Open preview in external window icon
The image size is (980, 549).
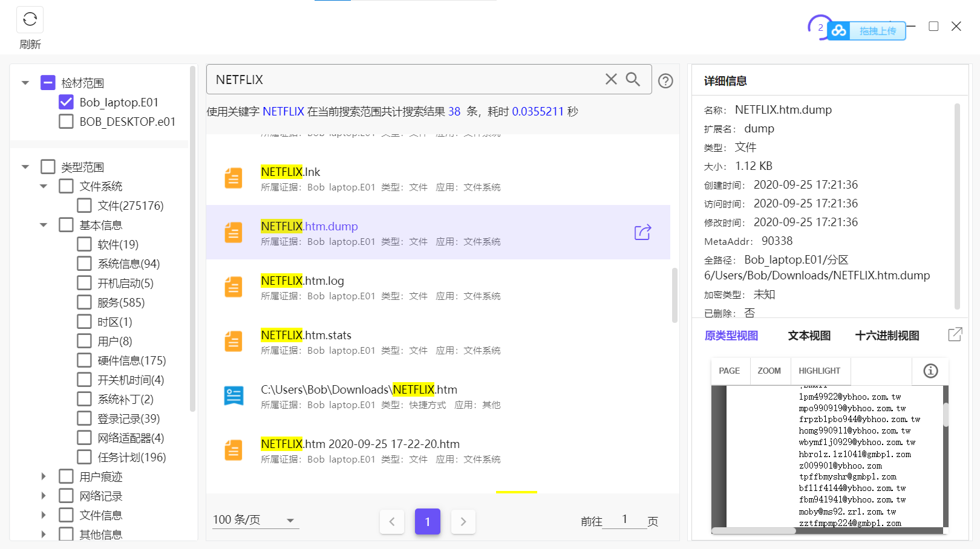coord(955,334)
